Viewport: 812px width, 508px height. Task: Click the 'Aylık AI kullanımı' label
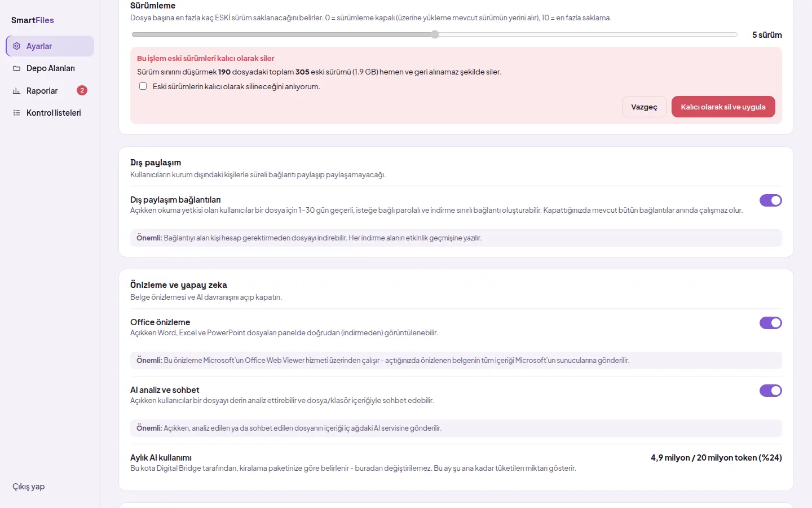click(x=161, y=458)
